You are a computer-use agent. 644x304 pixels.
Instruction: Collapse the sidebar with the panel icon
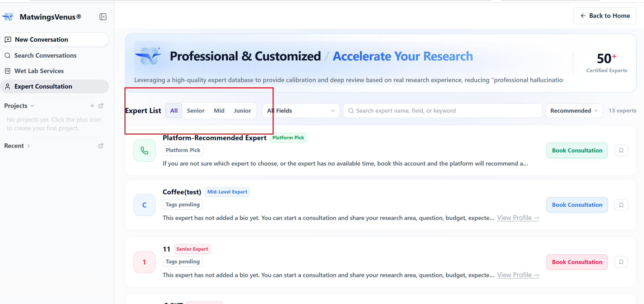point(103,17)
